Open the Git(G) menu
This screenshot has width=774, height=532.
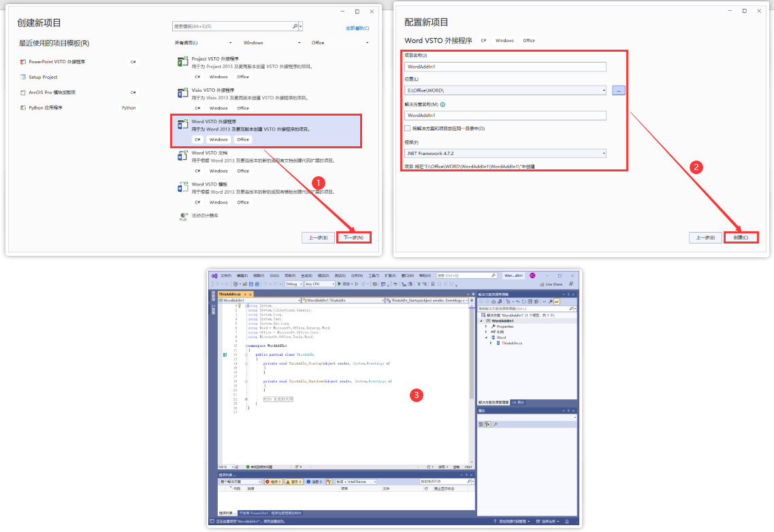pos(274,276)
